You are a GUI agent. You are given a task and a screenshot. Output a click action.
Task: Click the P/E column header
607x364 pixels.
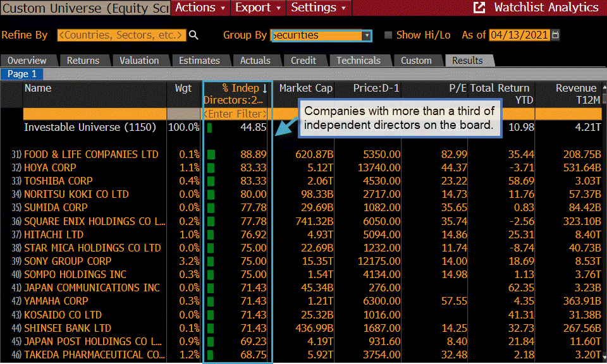[458, 88]
